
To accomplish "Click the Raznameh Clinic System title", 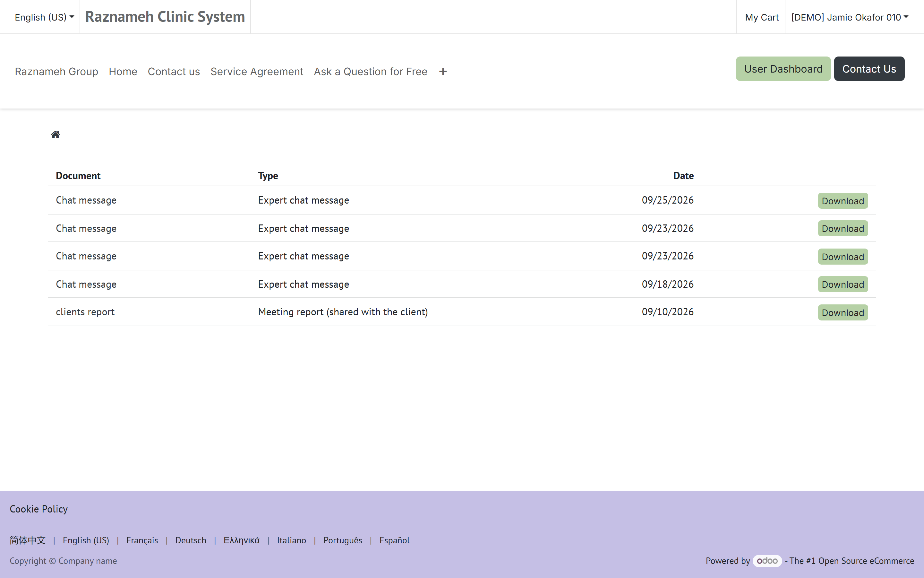I will click(165, 17).
